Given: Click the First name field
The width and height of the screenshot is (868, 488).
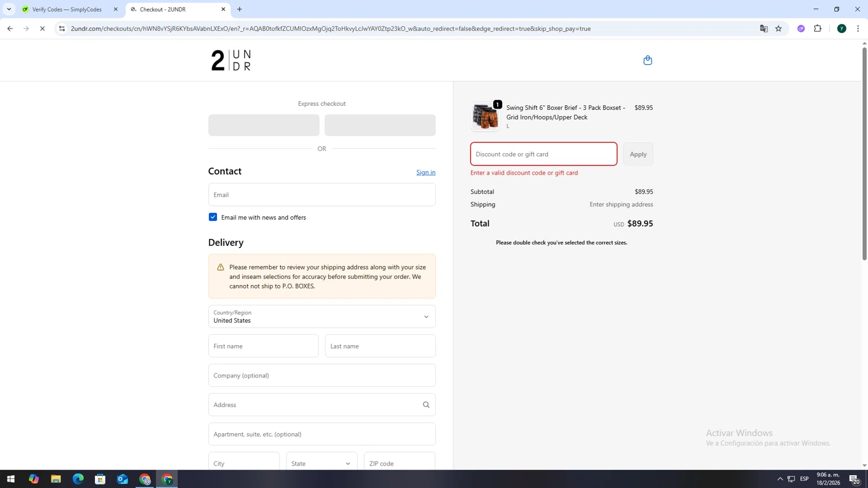Looking at the screenshot, I should pos(263,346).
